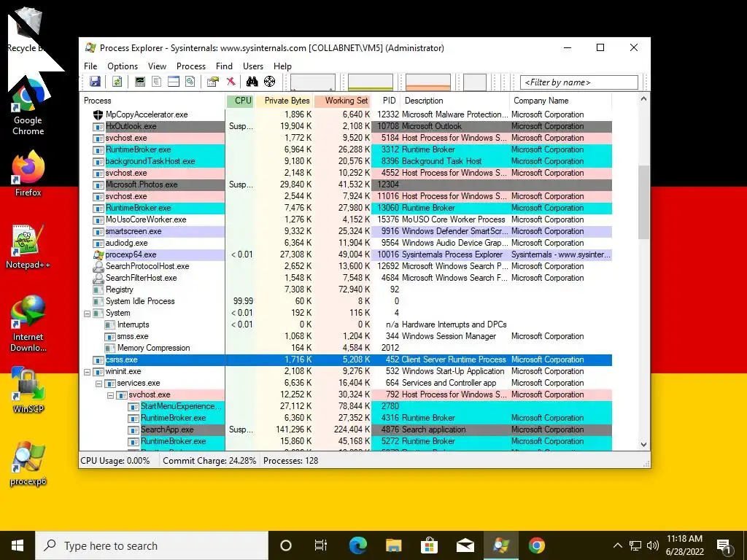Select the smartscreen.exe process row
Screen dimensions: 747x560
coord(346,231)
